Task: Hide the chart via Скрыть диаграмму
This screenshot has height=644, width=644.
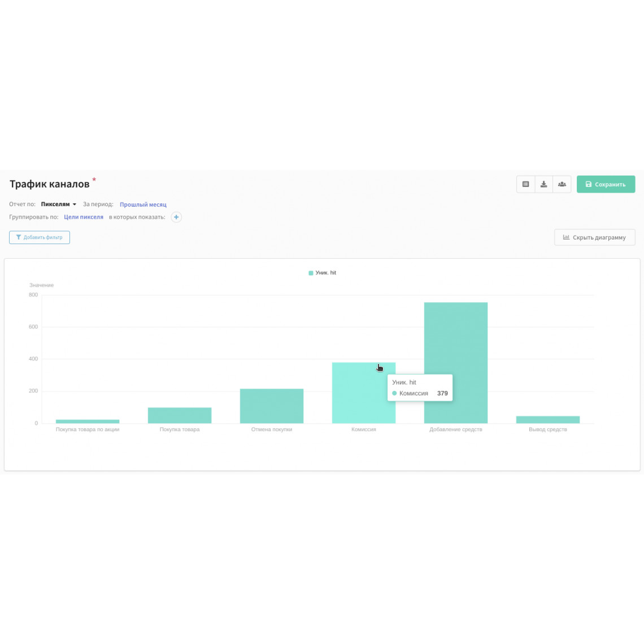Action: coord(594,237)
